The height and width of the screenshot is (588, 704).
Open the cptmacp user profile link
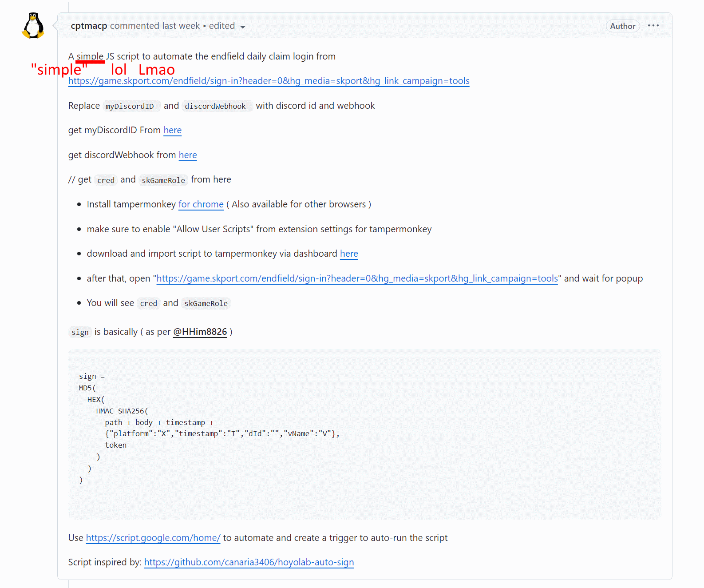click(89, 26)
